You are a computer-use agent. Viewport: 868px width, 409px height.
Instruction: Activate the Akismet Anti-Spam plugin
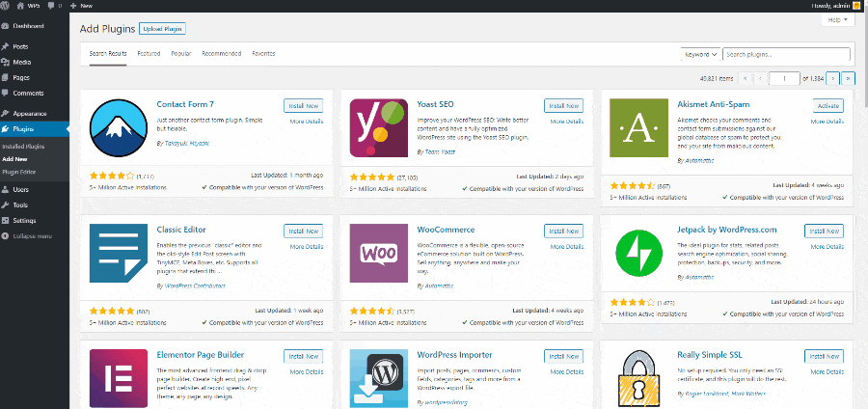[x=828, y=106]
